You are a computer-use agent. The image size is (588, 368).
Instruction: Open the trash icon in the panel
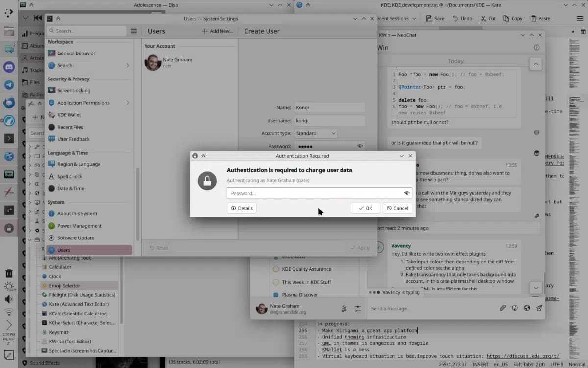pyautogui.click(x=9, y=273)
